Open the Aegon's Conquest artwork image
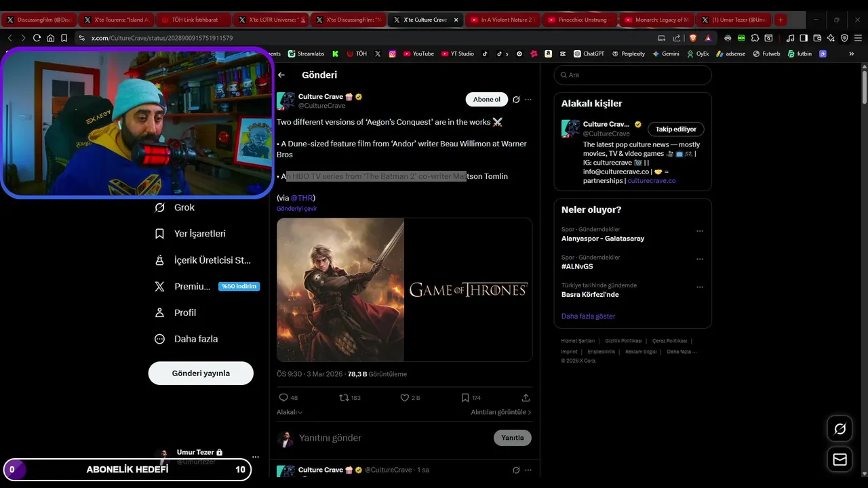 click(340, 289)
